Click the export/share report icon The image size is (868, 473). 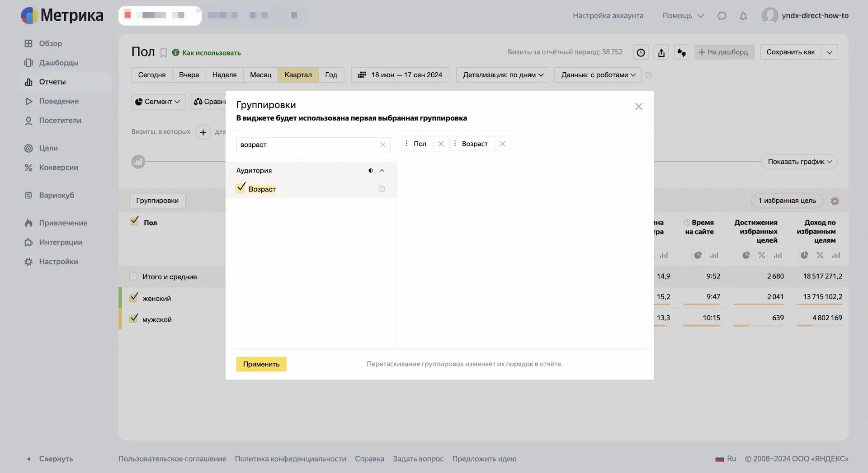[x=661, y=52]
